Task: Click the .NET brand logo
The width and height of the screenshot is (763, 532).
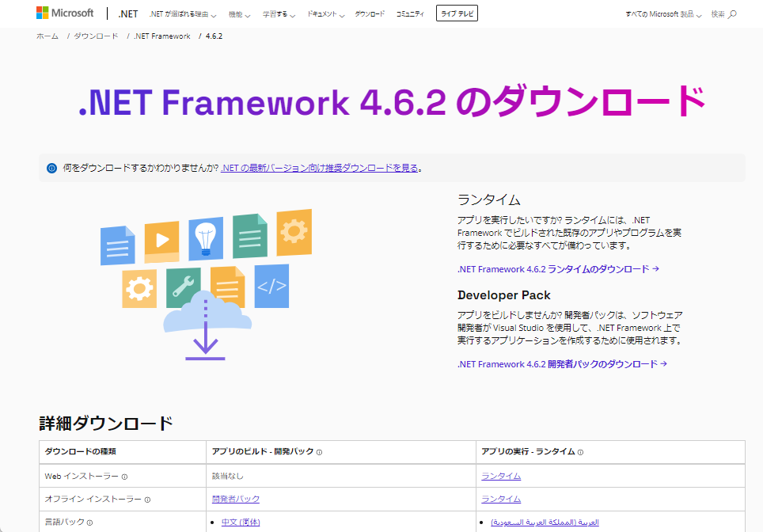Action: (127, 13)
